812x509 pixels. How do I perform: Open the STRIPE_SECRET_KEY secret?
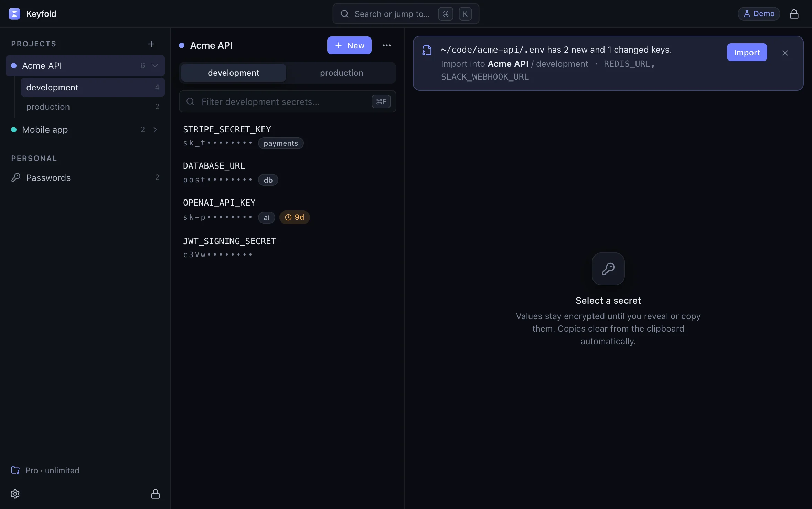pyautogui.click(x=287, y=136)
